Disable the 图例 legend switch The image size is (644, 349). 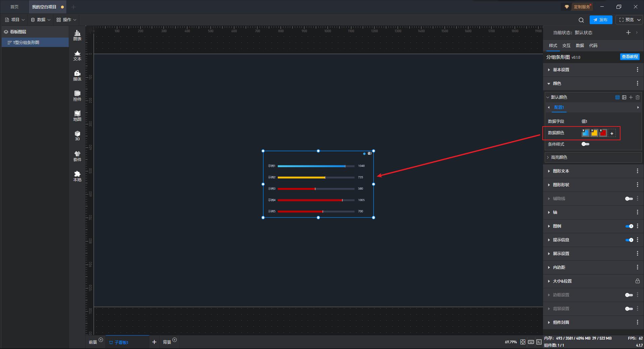(629, 226)
